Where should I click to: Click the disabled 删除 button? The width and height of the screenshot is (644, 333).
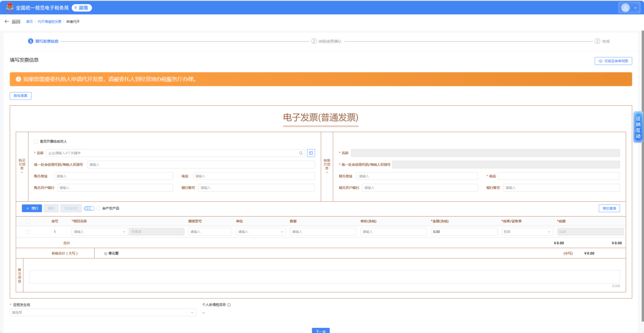pos(51,208)
